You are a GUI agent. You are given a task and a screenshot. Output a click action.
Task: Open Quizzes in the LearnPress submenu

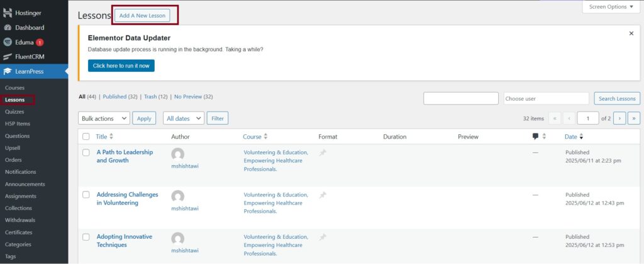14,112
